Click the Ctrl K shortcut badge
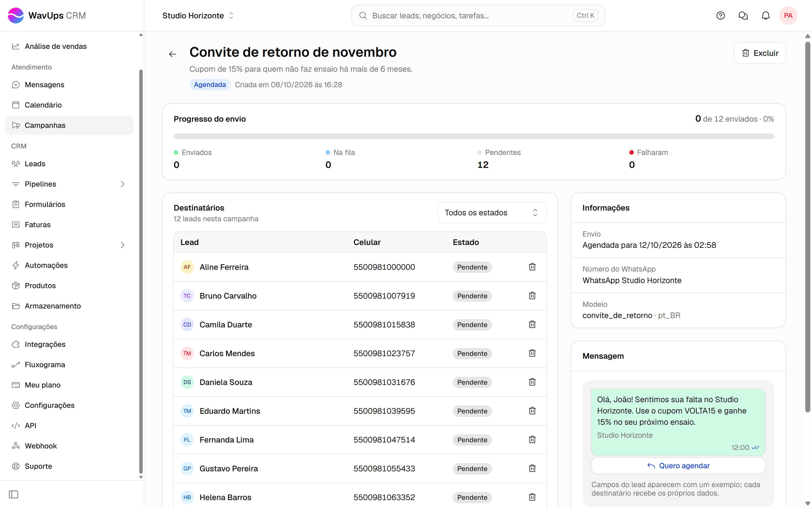Screen dimensions: 812x508 pos(585,16)
